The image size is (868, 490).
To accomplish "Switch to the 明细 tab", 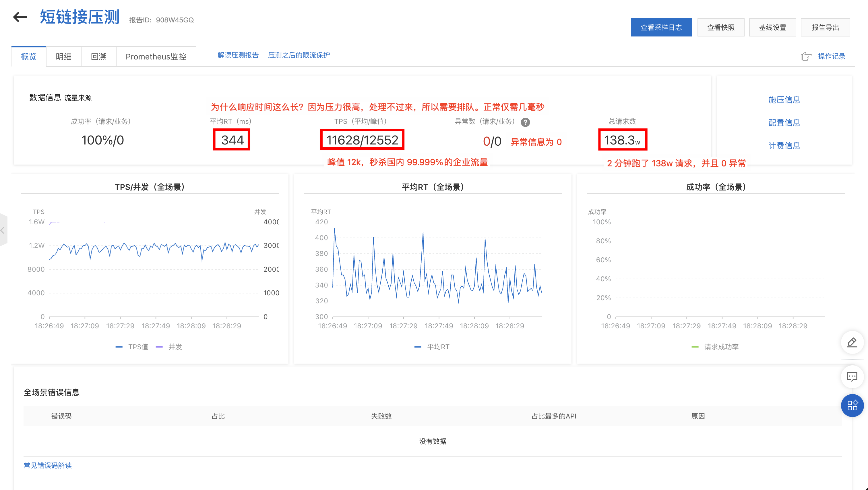I will click(x=64, y=56).
